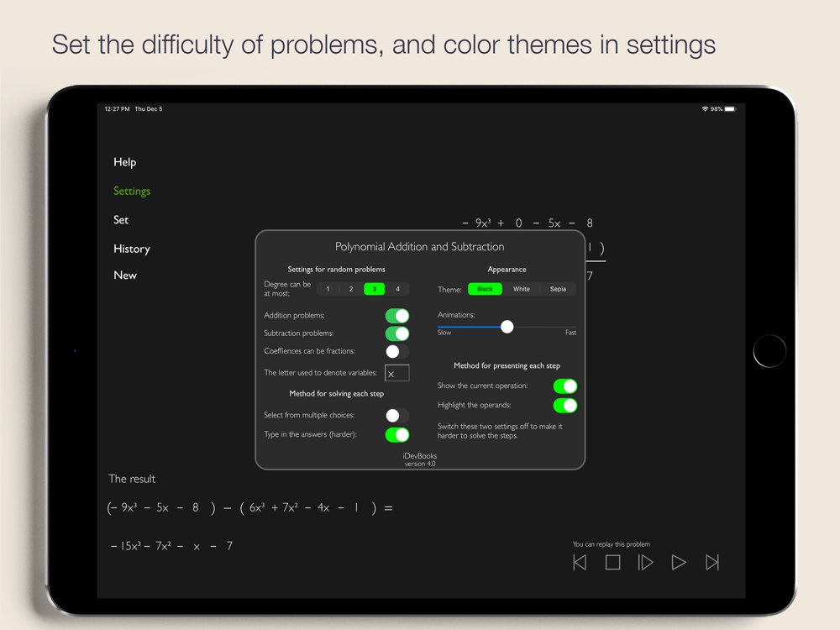Click the stop replay icon
The height and width of the screenshot is (630, 840).
[x=613, y=562]
